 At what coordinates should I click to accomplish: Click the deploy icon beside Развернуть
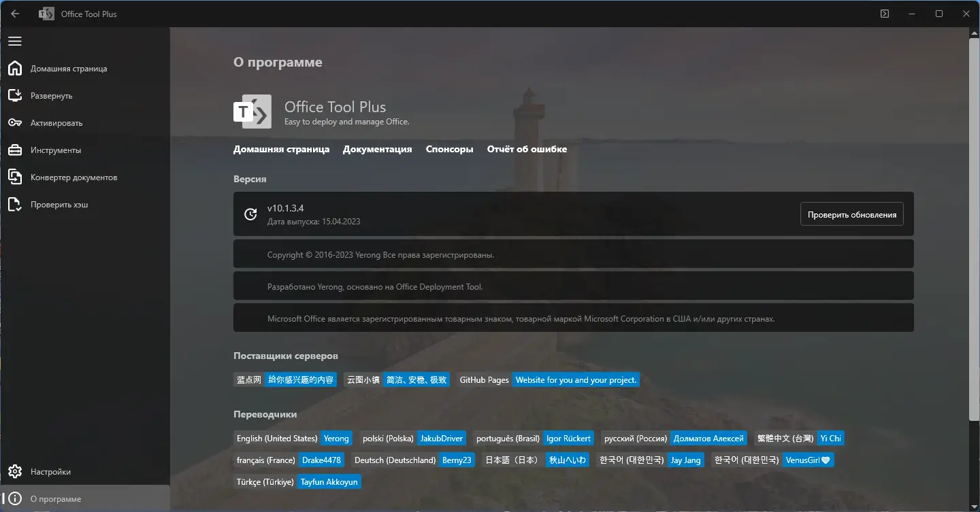15,96
